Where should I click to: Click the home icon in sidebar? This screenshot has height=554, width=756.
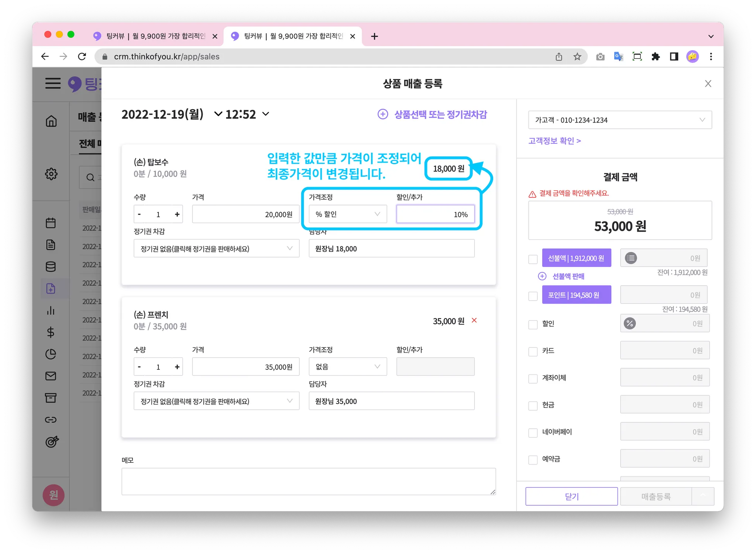point(51,121)
